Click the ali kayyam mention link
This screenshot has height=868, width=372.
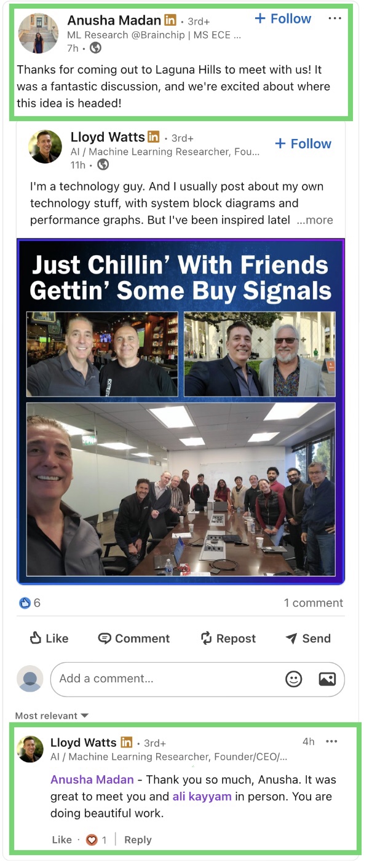pos(202,796)
